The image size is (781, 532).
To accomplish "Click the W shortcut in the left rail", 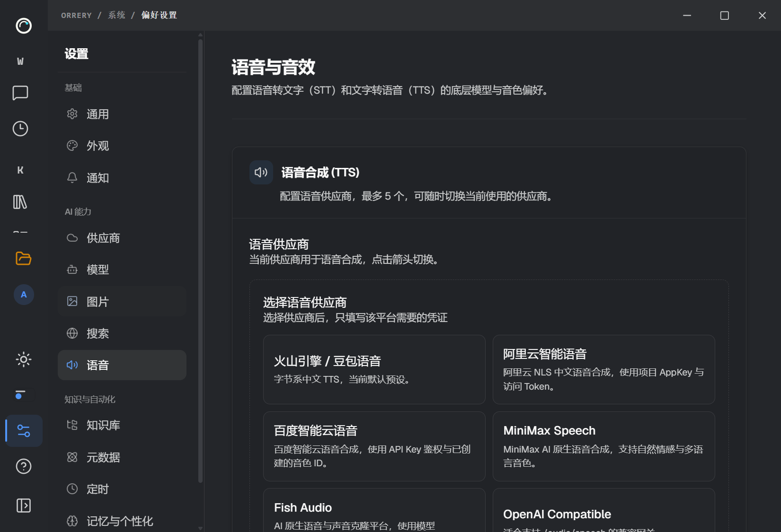I will coord(20,61).
